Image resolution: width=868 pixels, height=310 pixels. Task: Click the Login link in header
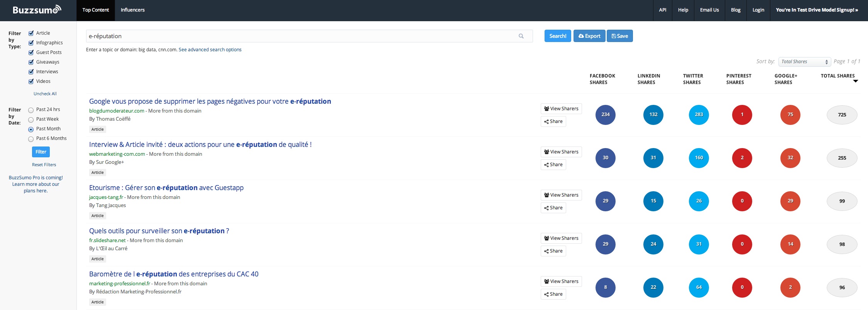tap(758, 10)
